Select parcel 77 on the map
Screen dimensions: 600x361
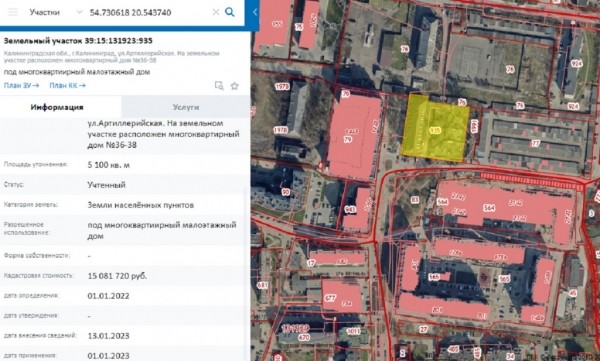click(536, 144)
